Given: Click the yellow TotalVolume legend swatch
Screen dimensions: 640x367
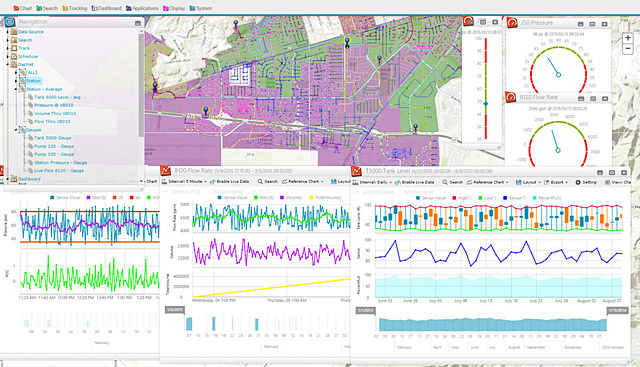Looking at the screenshot, I should [x=311, y=198].
